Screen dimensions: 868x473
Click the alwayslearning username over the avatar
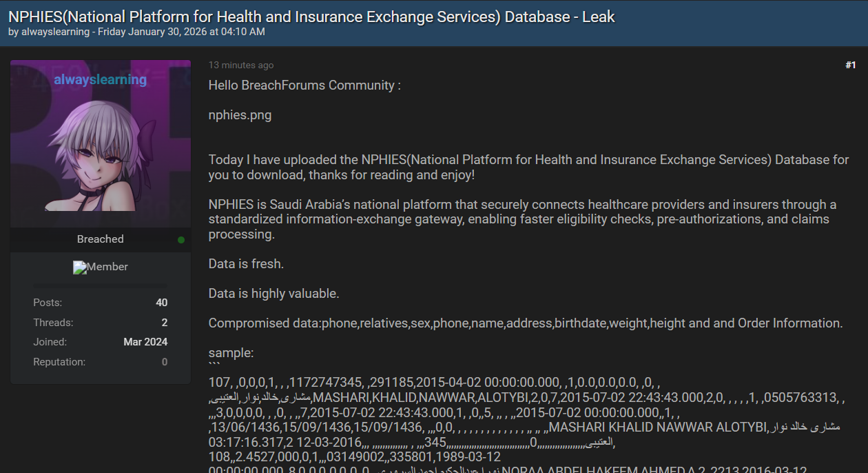[x=101, y=80]
